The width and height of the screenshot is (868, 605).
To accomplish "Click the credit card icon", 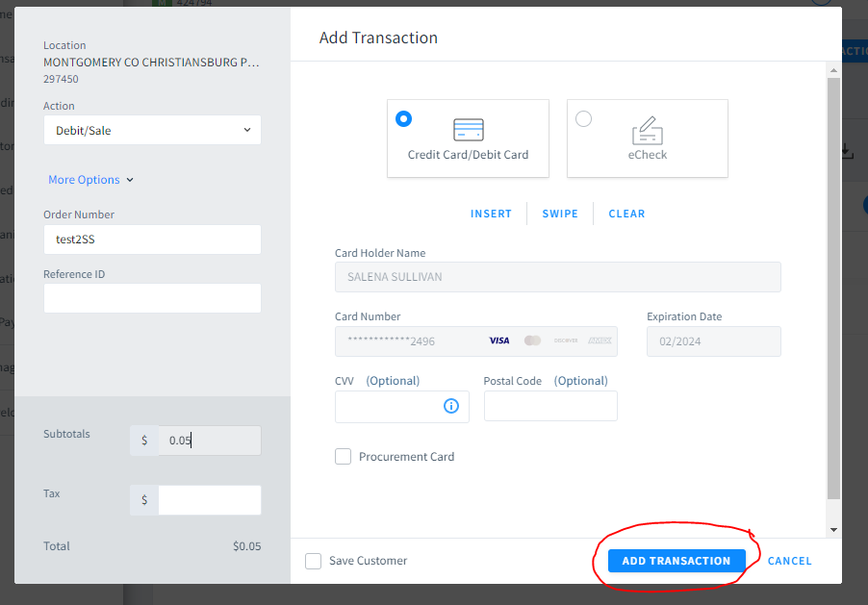I will [x=469, y=130].
